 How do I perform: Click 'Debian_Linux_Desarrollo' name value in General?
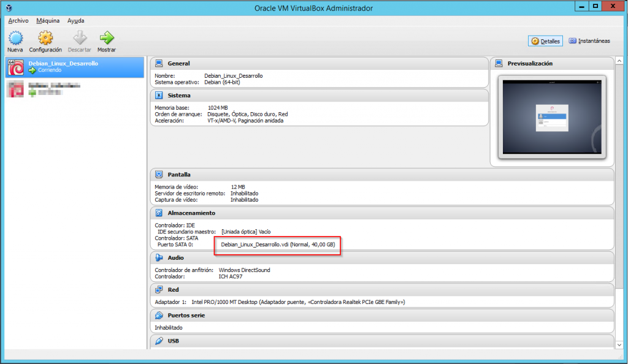(x=234, y=75)
